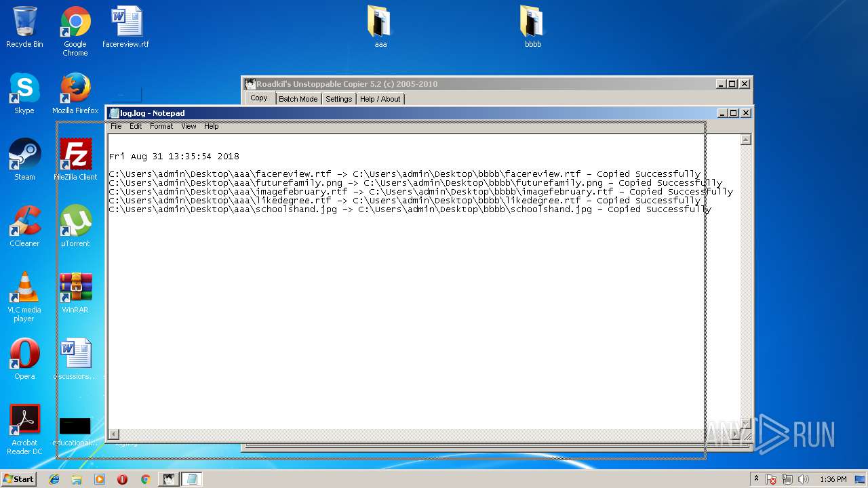868x488 pixels.
Task: Open Notepad View menu
Action: 189,126
